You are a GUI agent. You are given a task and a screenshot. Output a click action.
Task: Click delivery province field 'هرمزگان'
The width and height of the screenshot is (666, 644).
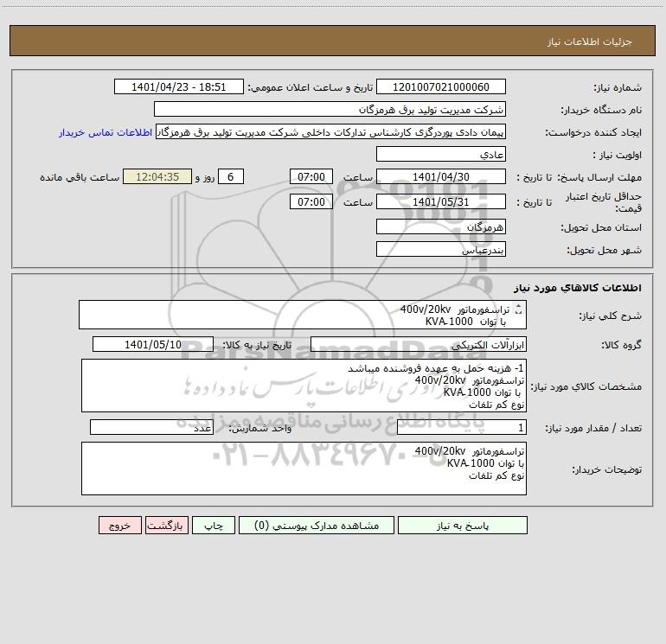pyautogui.click(x=441, y=227)
